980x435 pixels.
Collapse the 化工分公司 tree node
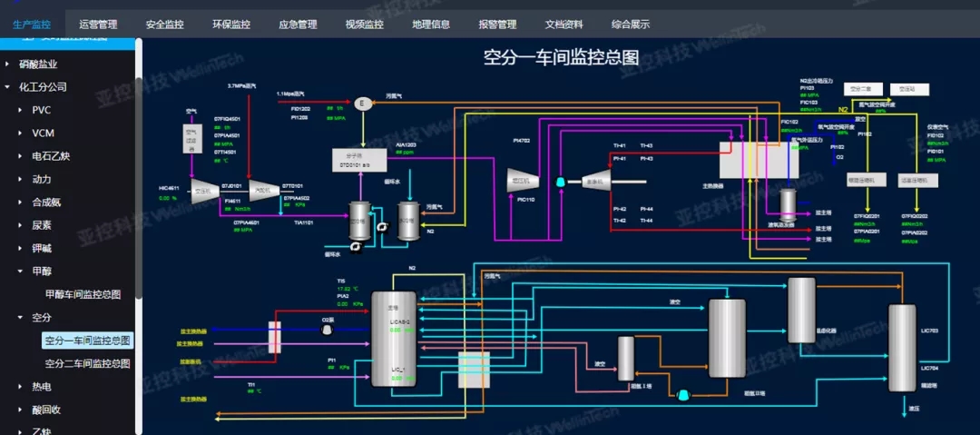click(x=7, y=87)
